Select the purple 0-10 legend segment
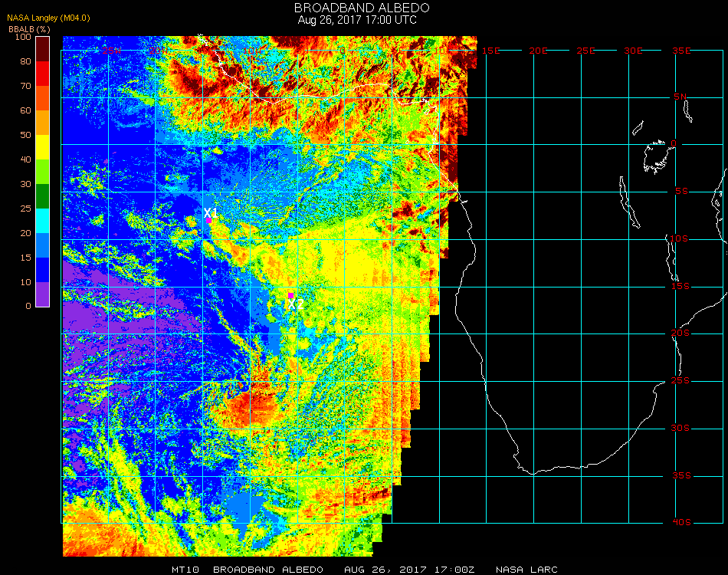 [43, 294]
